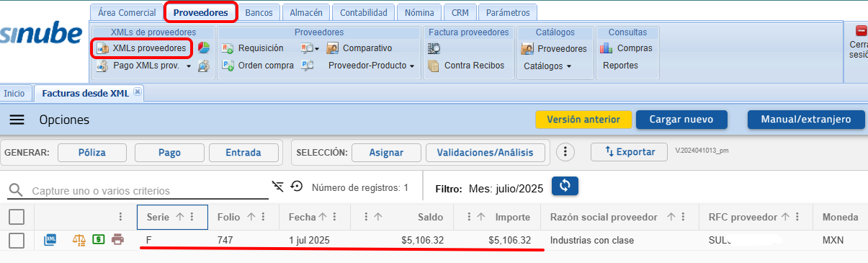Click the pie chart icon beside XMLs proveedores

(x=204, y=48)
